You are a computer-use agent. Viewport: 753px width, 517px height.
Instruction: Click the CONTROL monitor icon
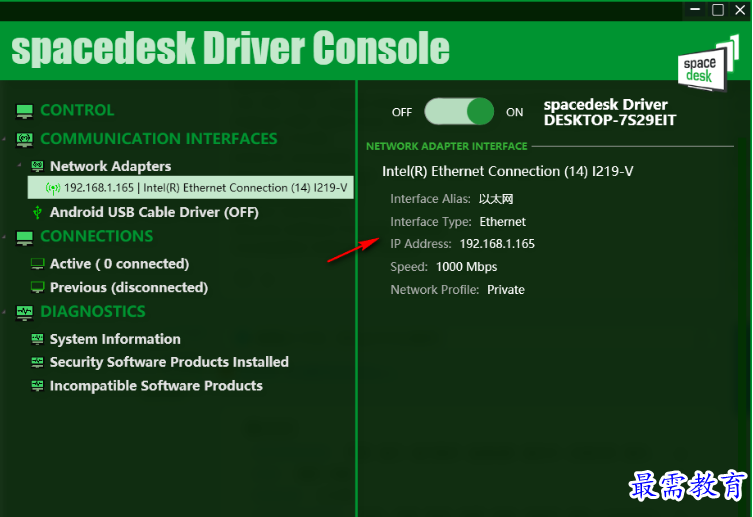pos(24,111)
